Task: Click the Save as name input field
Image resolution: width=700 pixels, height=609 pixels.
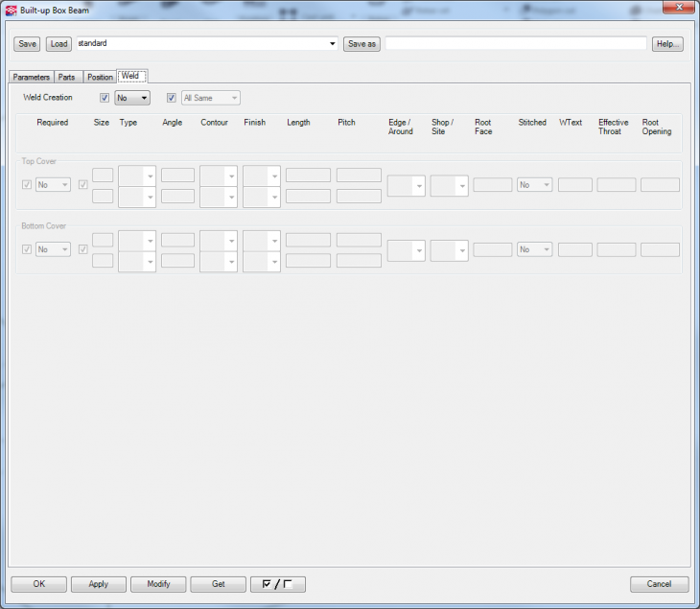Action: pyautogui.click(x=516, y=44)
